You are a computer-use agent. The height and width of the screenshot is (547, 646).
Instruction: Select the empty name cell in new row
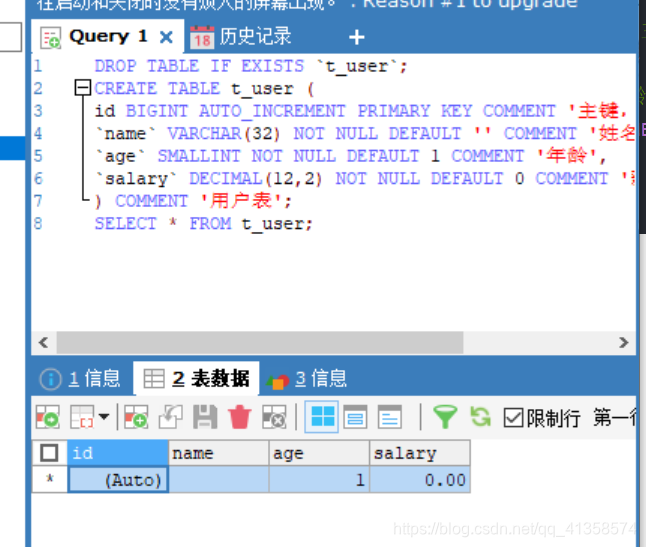click(x=219, y=479)
